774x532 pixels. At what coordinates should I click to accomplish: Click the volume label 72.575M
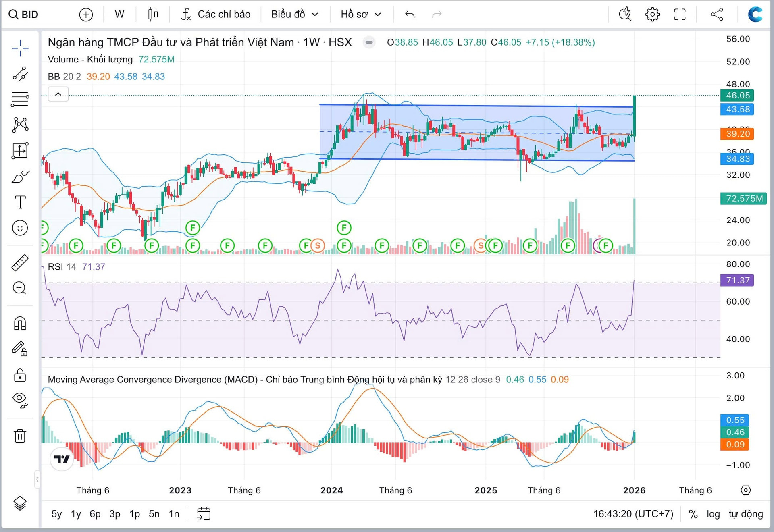pos(744,199)
